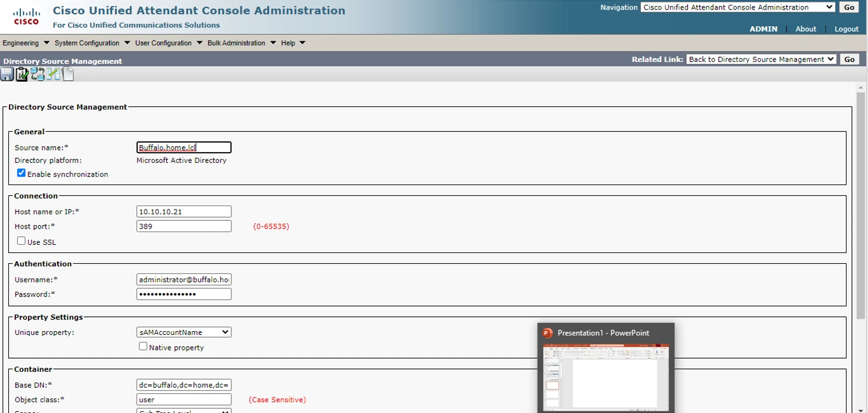This screenshot has height=413, width=868.
Task: Click the Cisco Unified Attendant Console Administration title
Action: (199, 10)
